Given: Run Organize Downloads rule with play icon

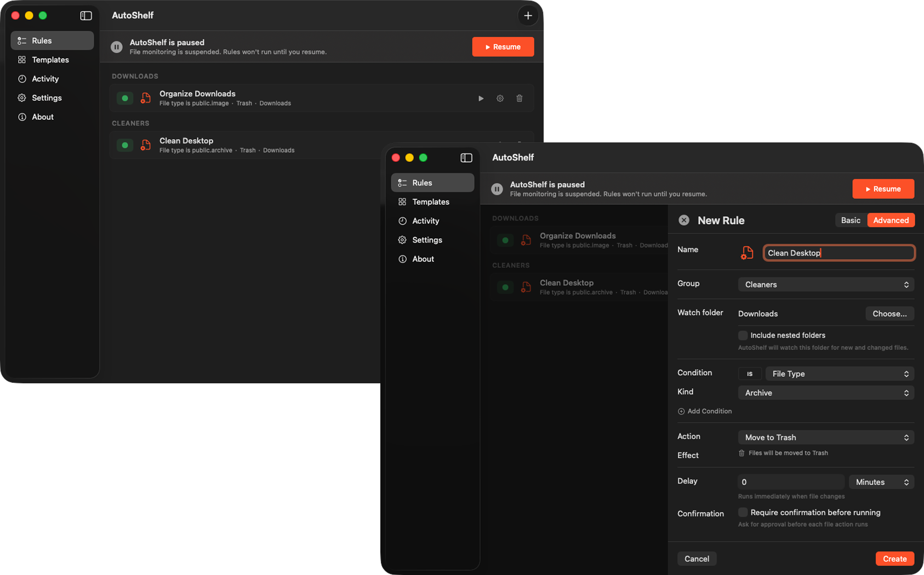Looking at the screenshot, I should (481, 99).
